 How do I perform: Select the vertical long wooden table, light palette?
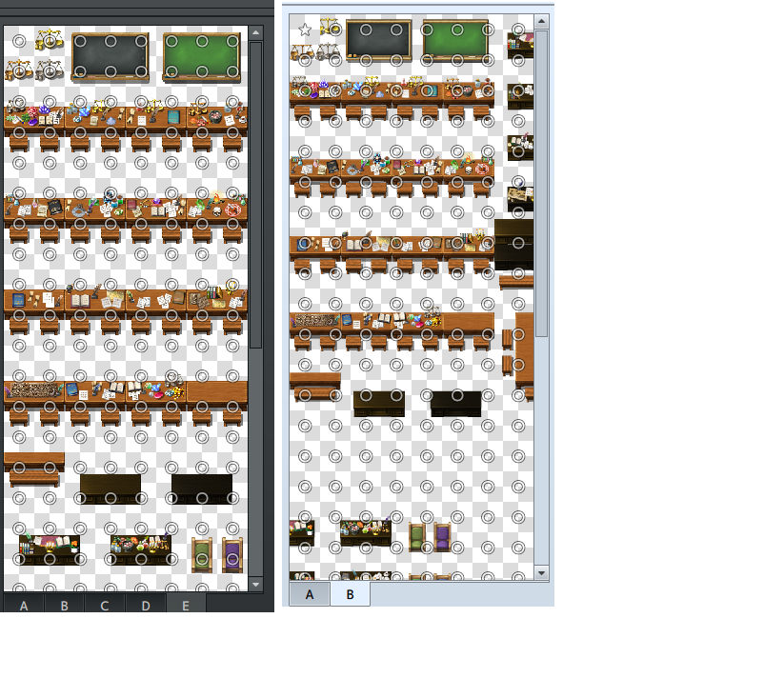[x=524, y=349]
